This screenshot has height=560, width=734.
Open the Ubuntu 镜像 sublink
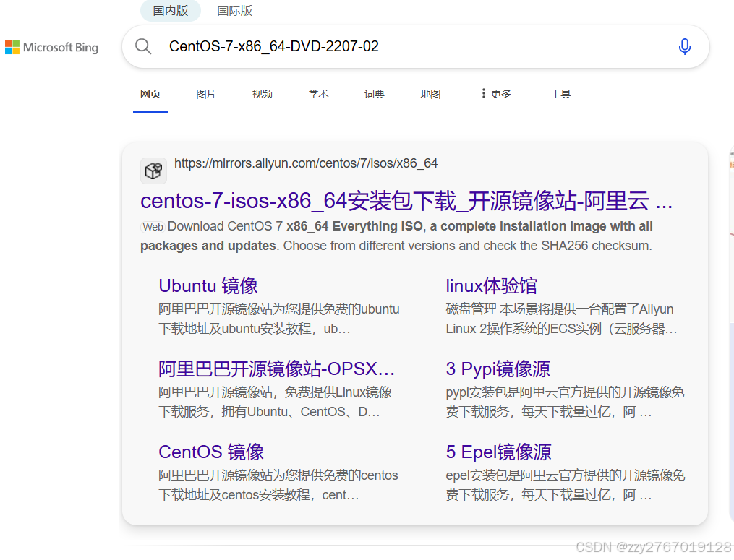208,286
